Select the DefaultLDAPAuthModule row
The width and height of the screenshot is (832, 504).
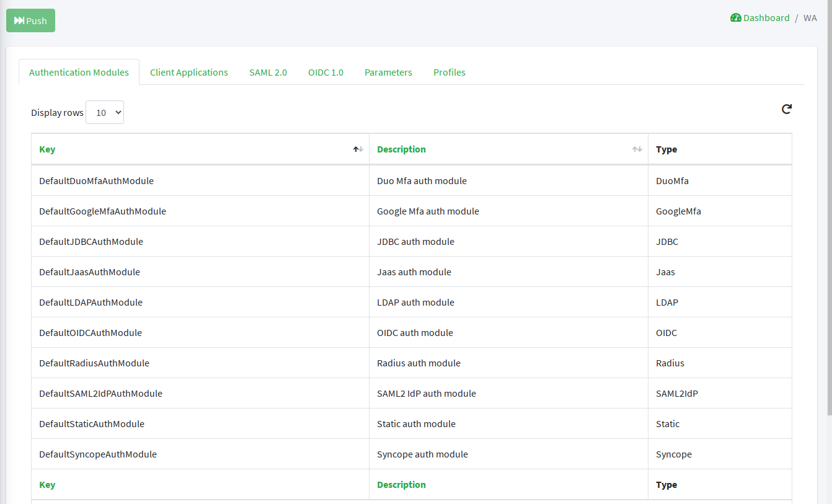pos(91,303)
